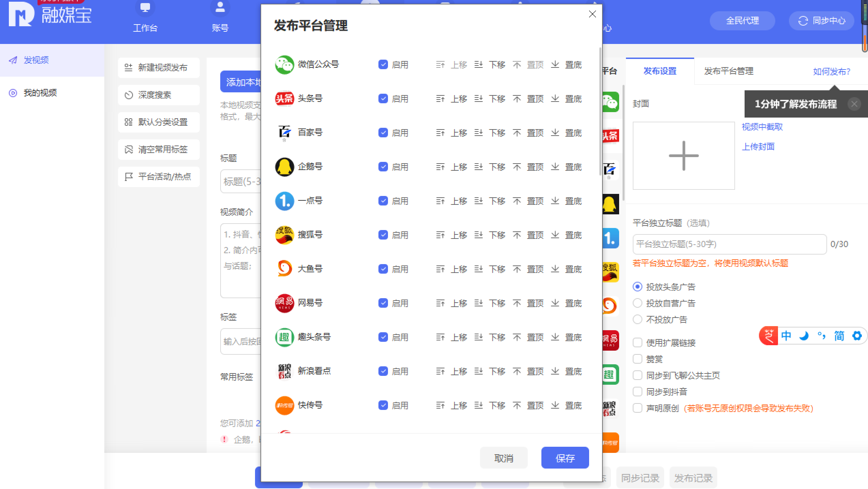This screenshot has height=489, width=868.
Task: Select 发视频 in left sidebar
Action: click(x=52, y=60)
